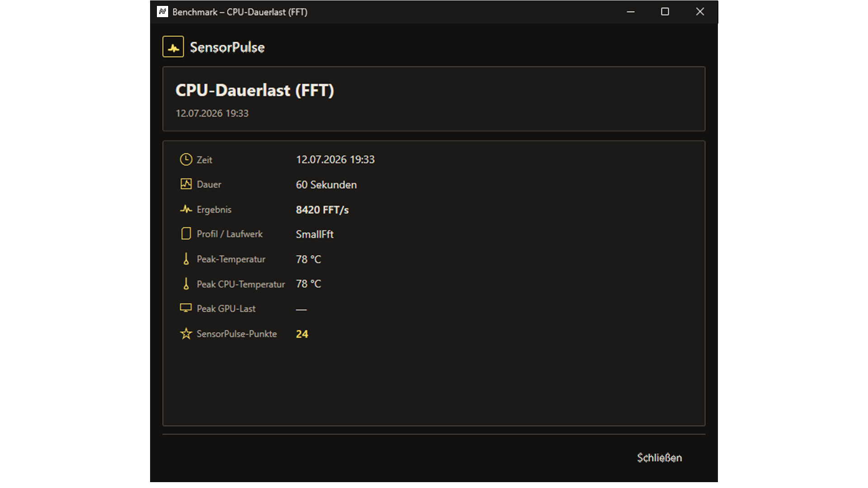Click the Schließen button
868x488 pixels.
[x=660, y=458]
